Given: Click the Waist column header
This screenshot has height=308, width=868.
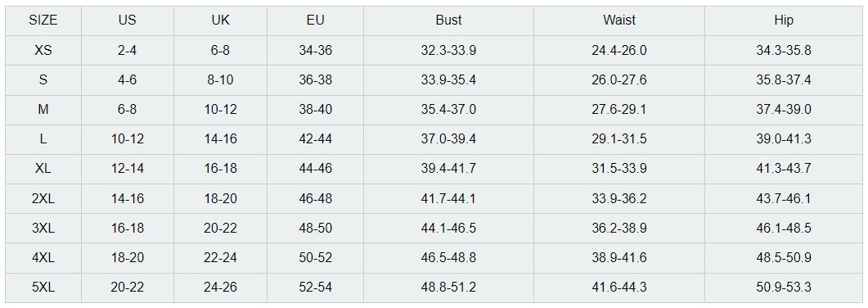Looking at the screenshot, I should pyautogui.click(x=619, y=20).
